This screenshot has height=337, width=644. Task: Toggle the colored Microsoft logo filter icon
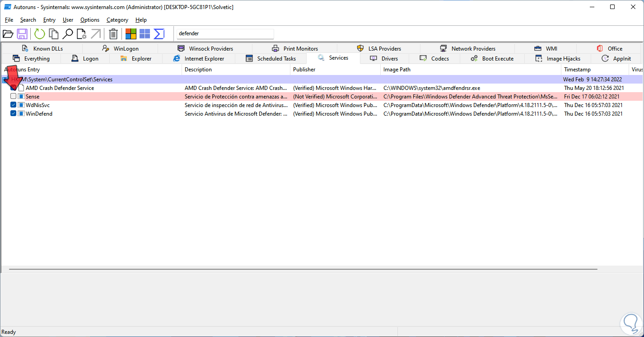131,34
